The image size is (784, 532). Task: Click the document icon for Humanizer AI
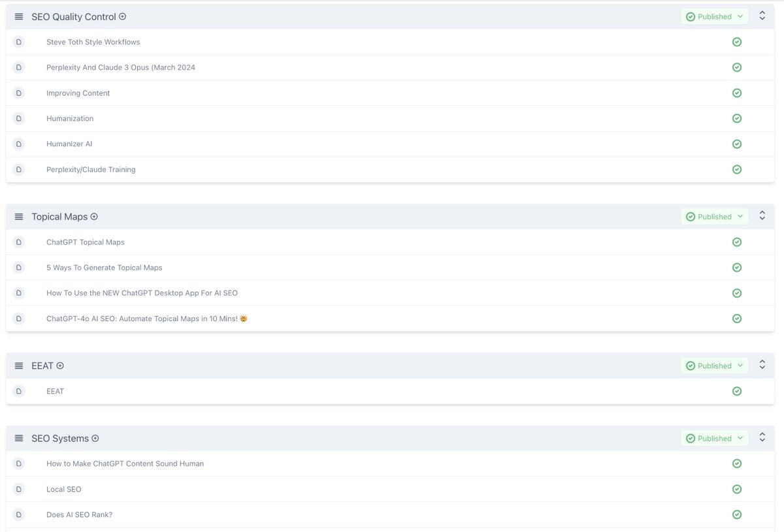coord(18,144)
